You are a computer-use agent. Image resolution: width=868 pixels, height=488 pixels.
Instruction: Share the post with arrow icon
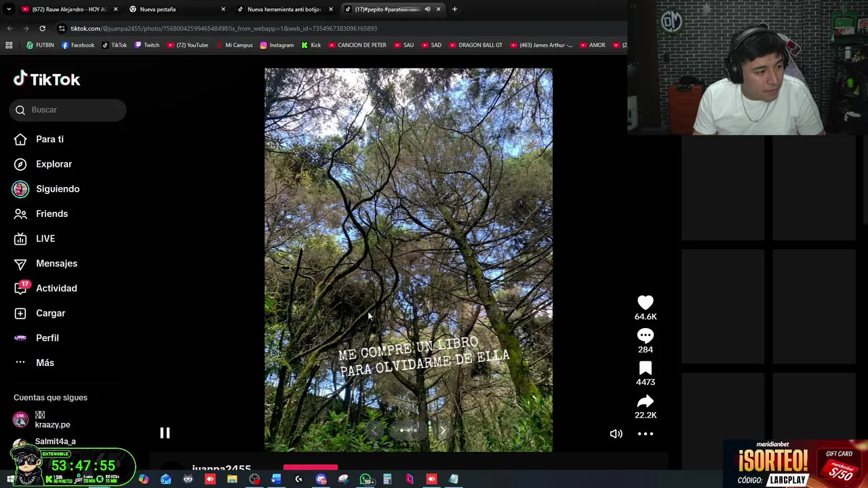click(x=646, y=401)
